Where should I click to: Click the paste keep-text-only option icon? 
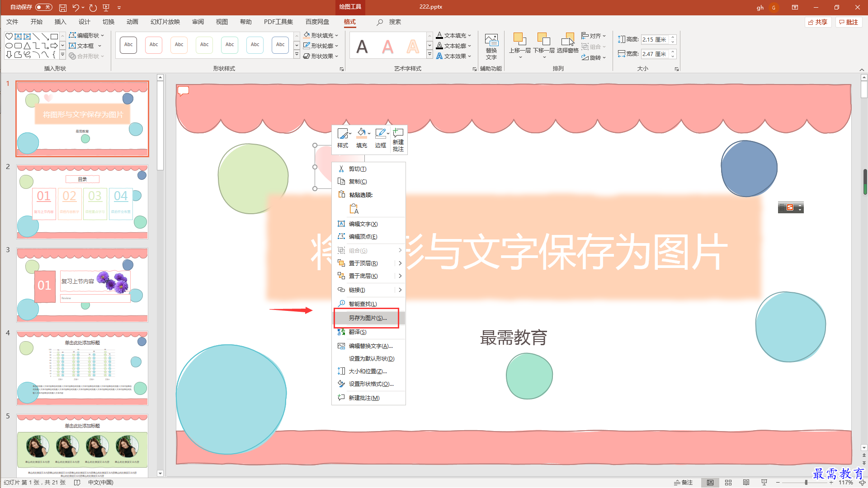354,209
